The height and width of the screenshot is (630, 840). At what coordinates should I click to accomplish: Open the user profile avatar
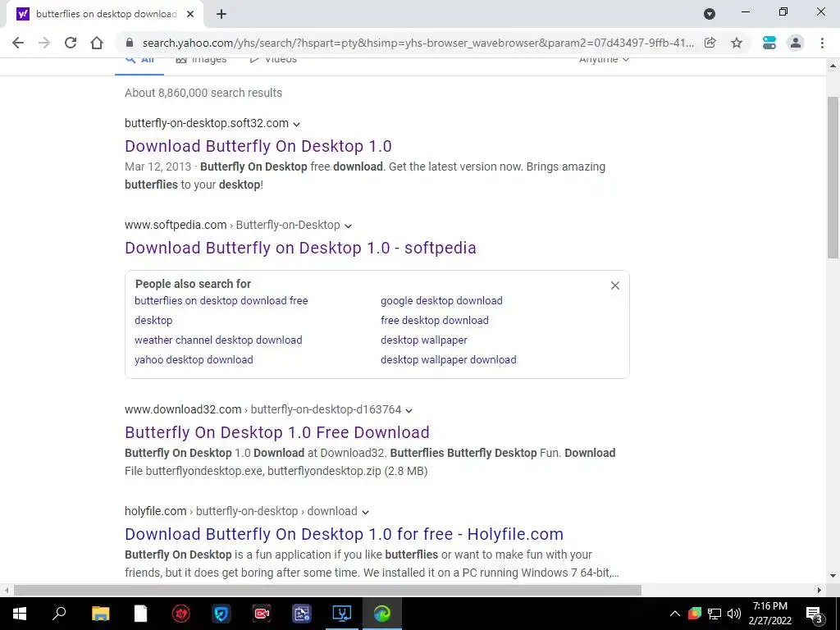coord(796,43)
